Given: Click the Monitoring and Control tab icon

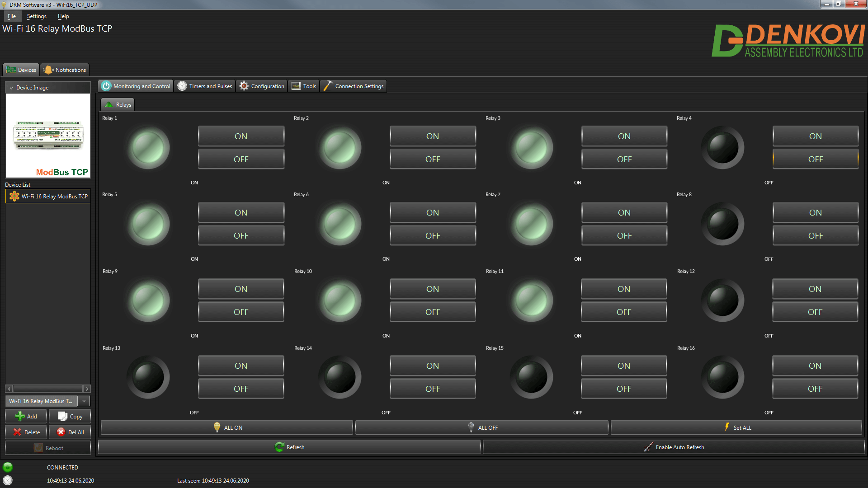Looking at the screenshot, I should tap(107, 86).
